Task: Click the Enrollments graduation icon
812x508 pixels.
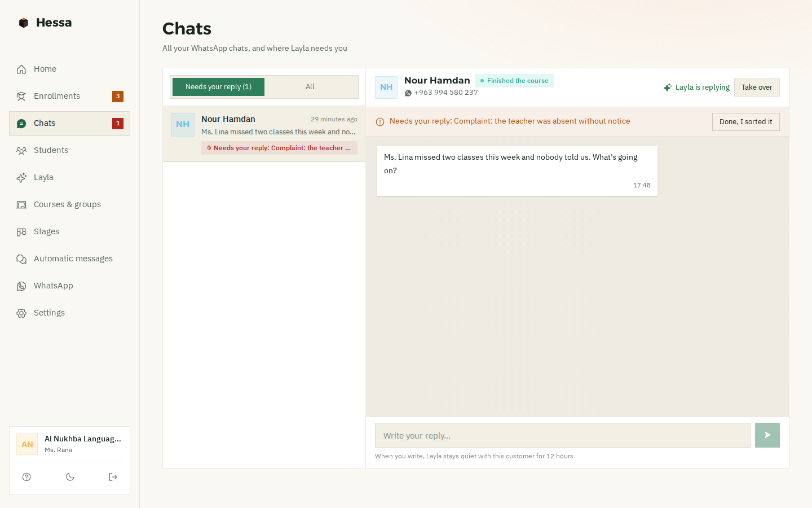Action: click(21, 96)
